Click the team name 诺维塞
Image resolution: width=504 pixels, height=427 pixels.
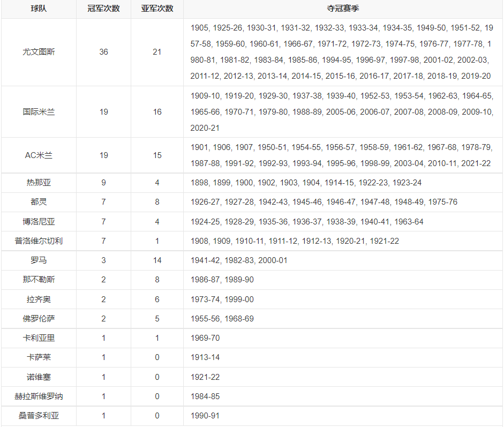pyautogui.click(x=39, y=377)
